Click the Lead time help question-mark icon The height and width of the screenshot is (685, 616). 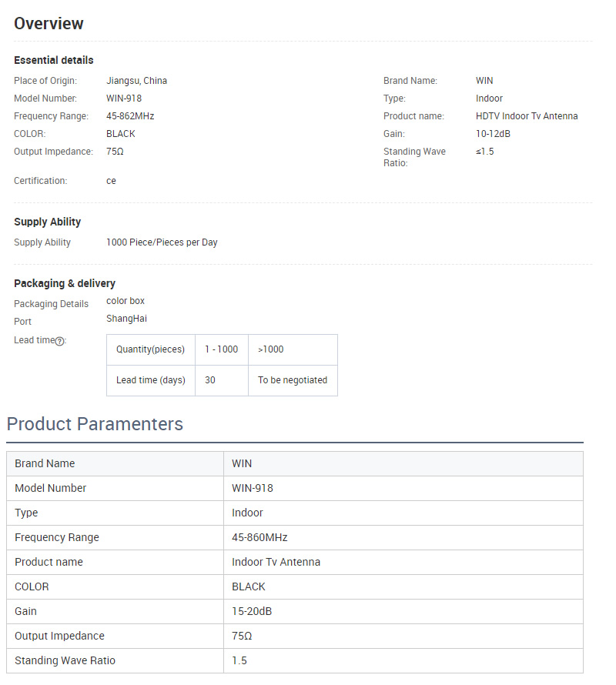click(60, 341)
